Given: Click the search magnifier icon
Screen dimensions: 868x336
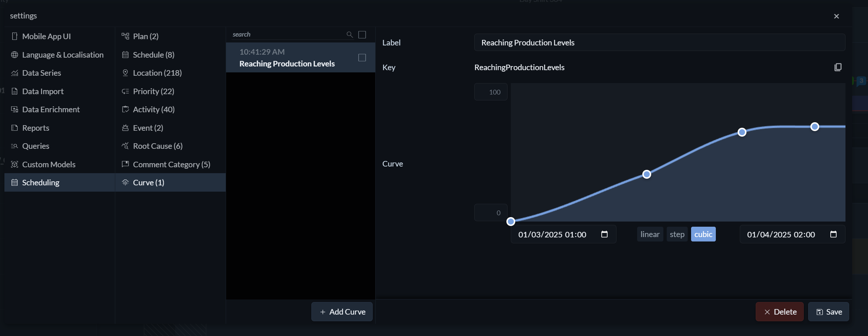Looking at the screenshot, I should (x=349, y=34).
